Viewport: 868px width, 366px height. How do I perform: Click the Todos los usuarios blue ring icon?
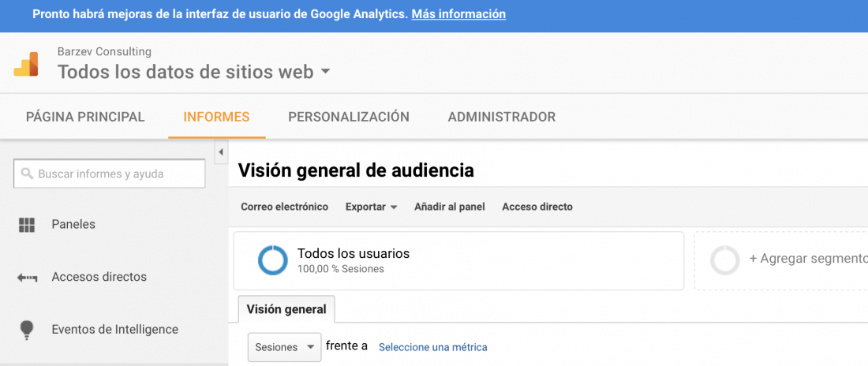273,260
